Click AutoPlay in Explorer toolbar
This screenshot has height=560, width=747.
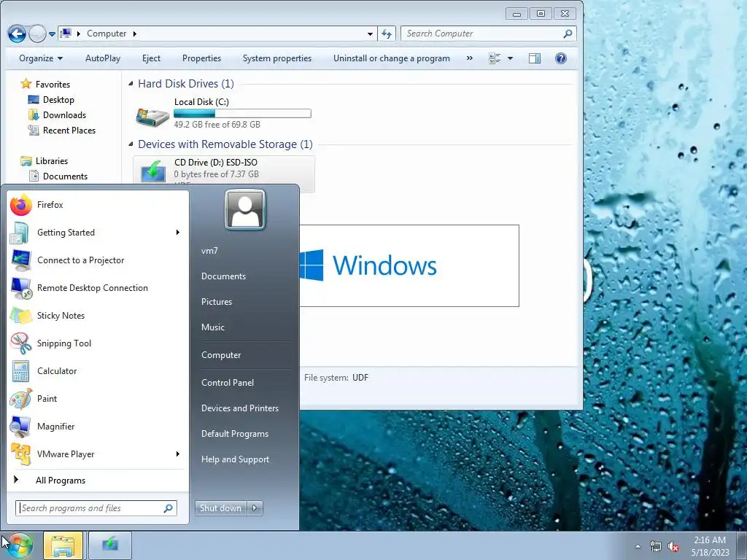(x=103, y=58)
